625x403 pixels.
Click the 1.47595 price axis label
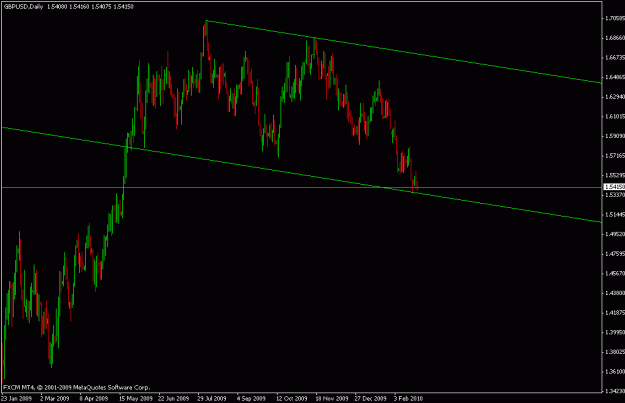tap(615, 254)
